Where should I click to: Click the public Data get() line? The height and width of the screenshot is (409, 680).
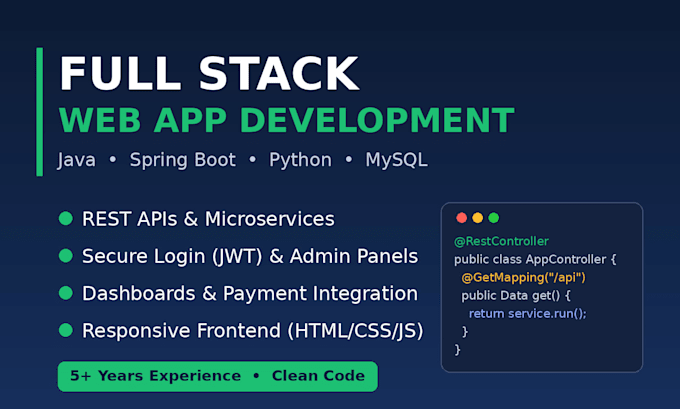516,296
